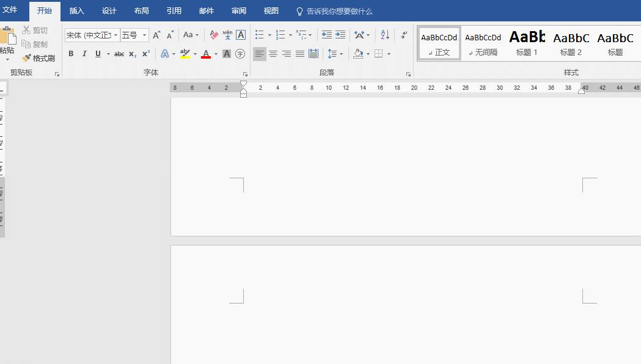Open the 布局 (Layout) tab
The height and width of the screenshot is (364, 641).
pos(141,11)
